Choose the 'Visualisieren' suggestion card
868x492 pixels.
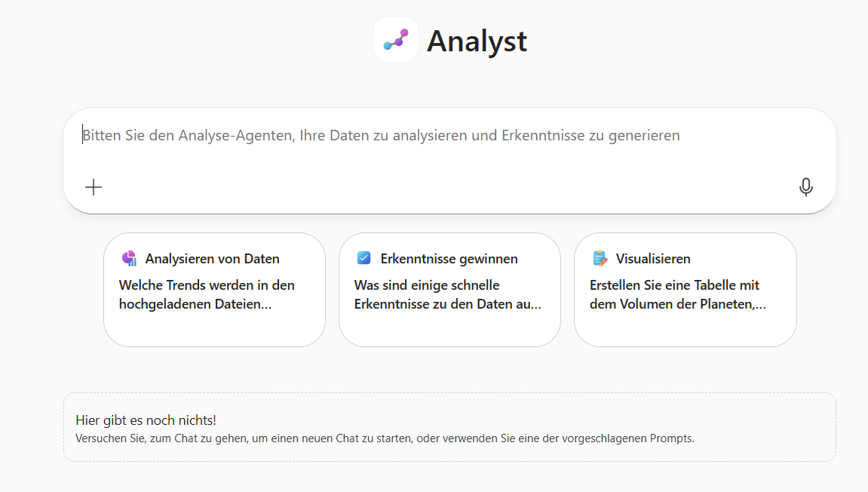[685, 290]
